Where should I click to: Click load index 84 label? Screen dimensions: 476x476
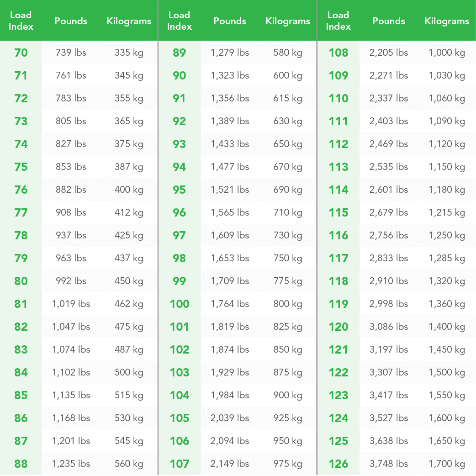click(21, 373)
